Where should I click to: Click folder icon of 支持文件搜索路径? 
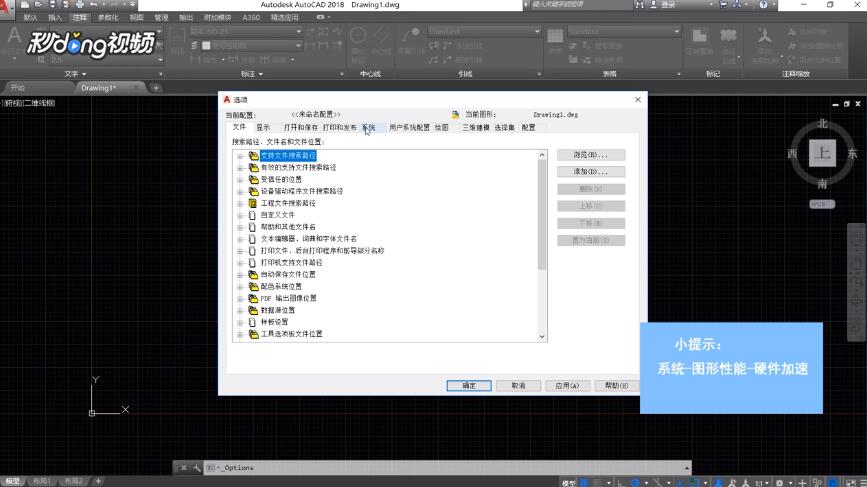pyautogui.click(x=253, y=156)
